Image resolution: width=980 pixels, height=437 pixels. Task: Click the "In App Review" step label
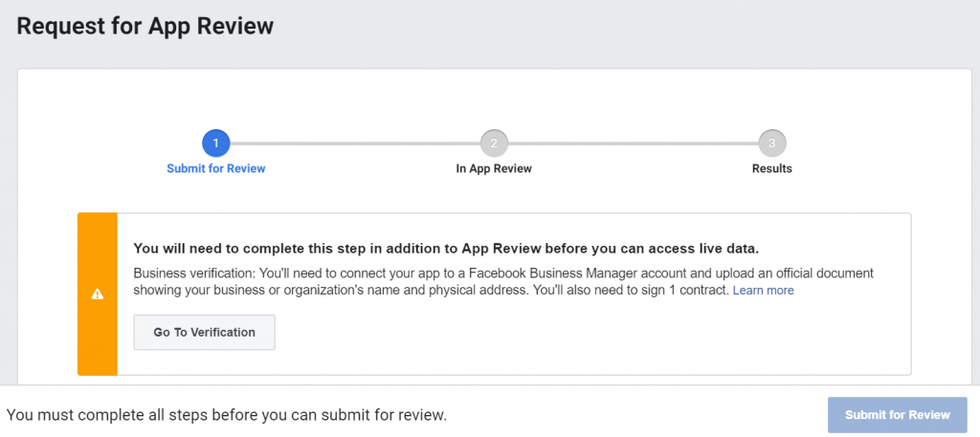[x=494, y=168]
